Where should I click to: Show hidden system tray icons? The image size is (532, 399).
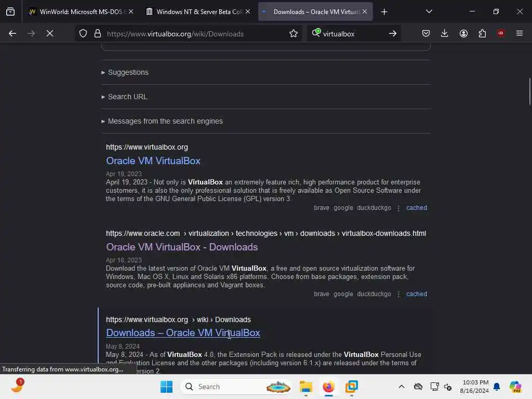pos(402,387)
